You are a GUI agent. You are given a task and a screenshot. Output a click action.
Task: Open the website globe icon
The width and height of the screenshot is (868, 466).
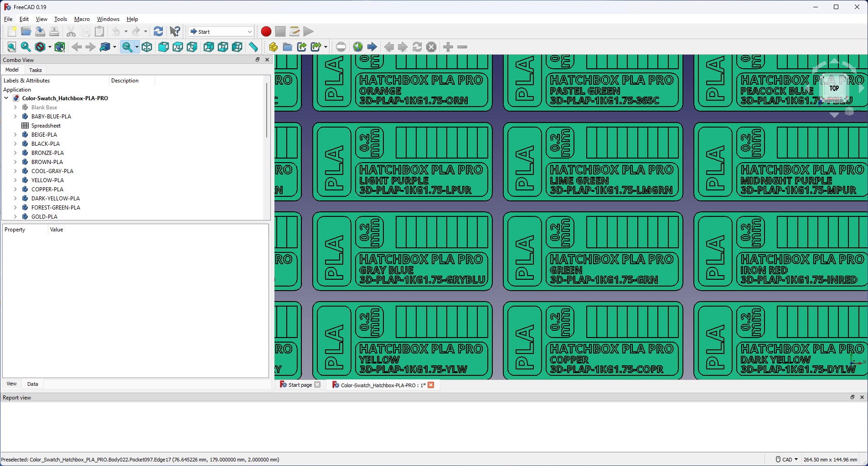(358, 47)
